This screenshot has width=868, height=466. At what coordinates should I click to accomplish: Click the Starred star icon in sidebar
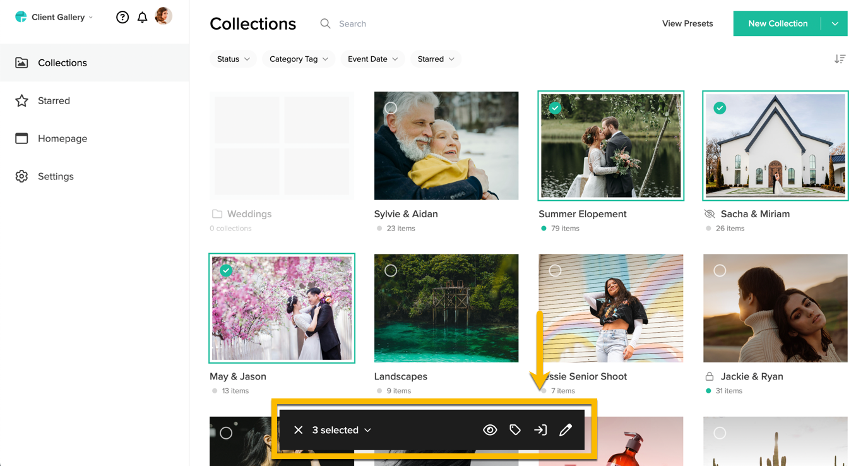pos(21,100)
